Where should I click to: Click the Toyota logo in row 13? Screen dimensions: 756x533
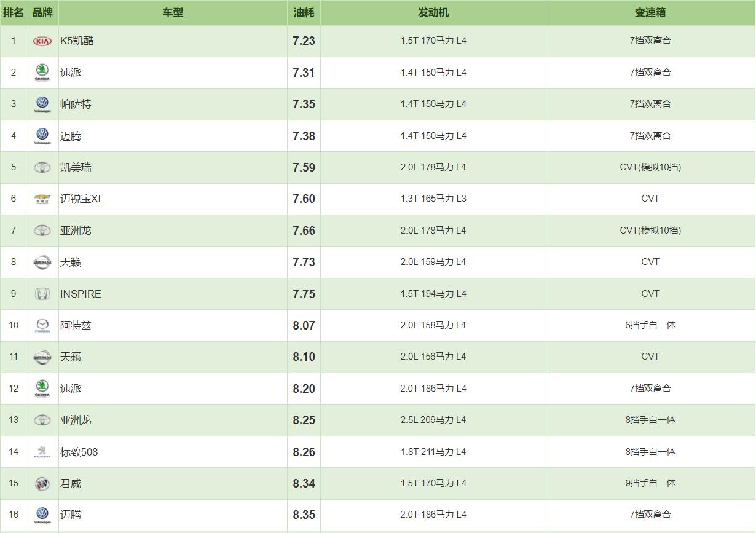click(x=42, y=420)
